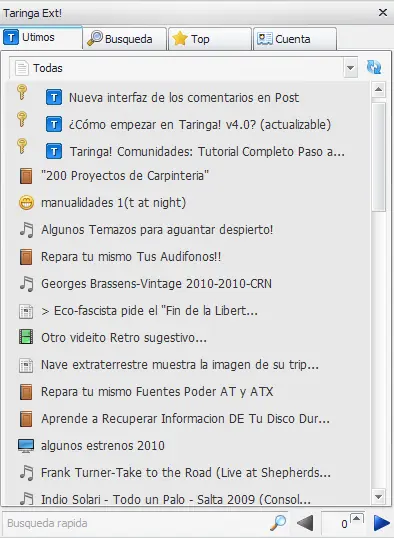
Task: Click book icon beside Fuentes Poder AT y ATX
Action: [x=26, y=392]
